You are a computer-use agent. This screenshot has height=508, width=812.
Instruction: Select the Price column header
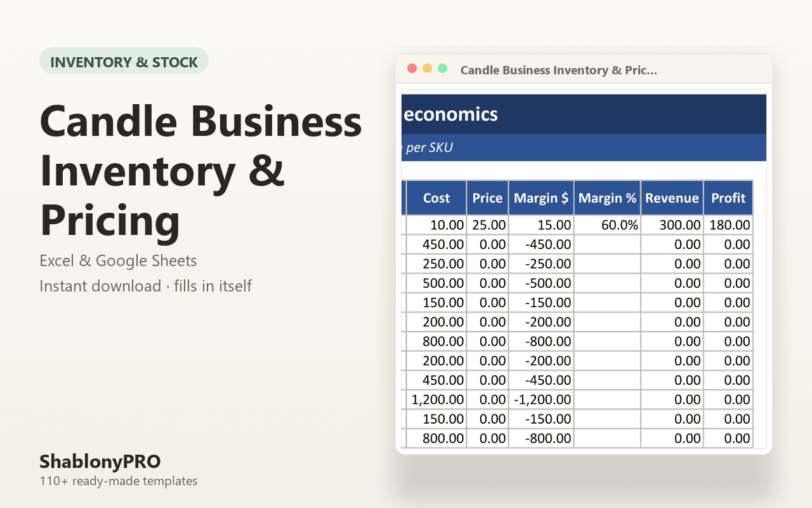(x=487, y=197)
